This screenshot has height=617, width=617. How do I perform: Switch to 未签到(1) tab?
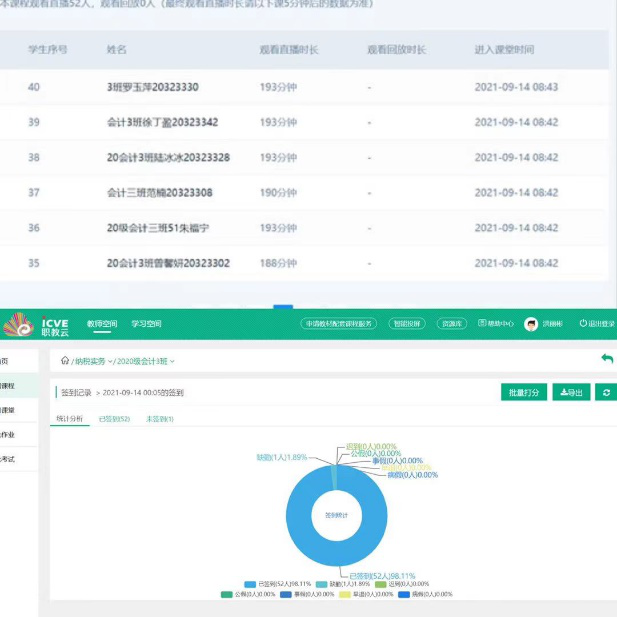159,419
